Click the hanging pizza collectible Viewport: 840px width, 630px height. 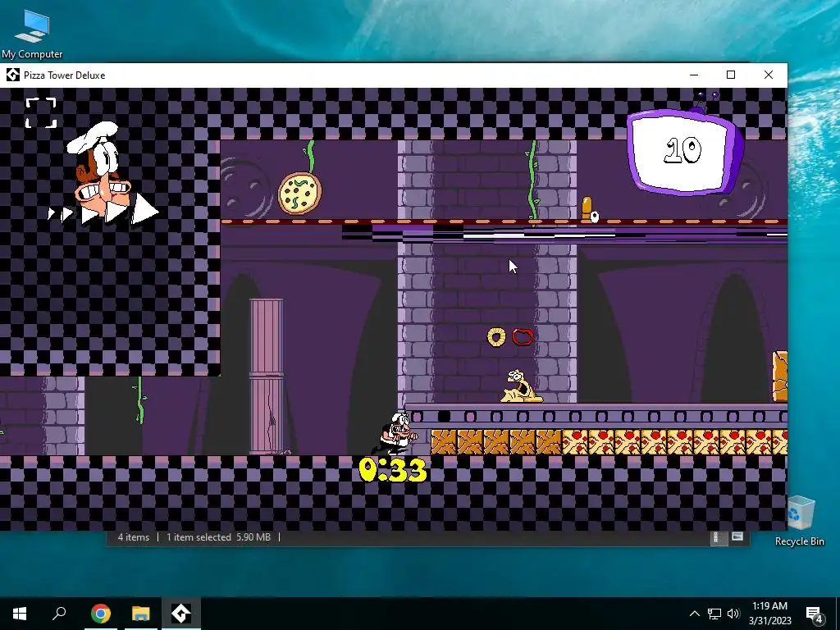pos(300,194)
